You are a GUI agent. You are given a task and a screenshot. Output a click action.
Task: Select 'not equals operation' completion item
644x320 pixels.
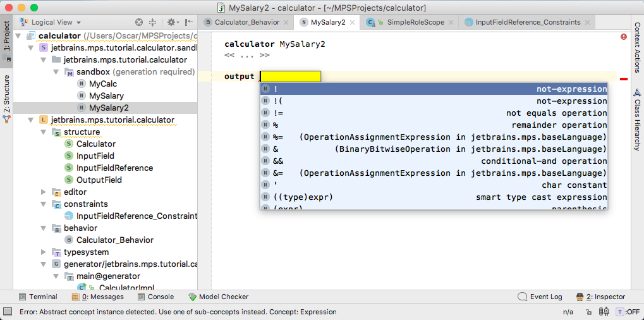(x=434, y=113)
